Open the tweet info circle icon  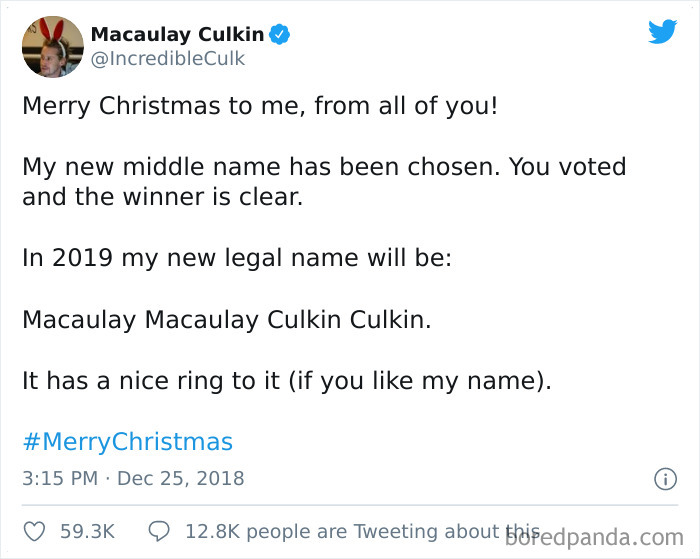[666, 479]
